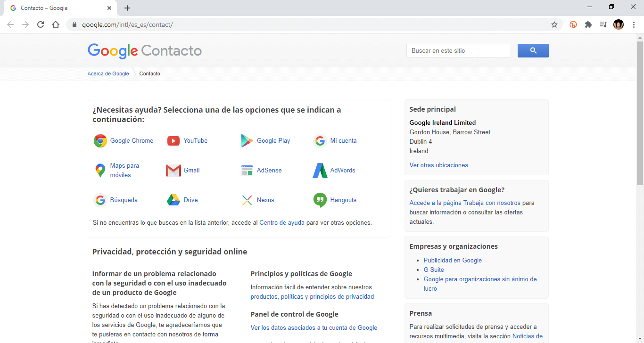Open Accede a la página Trabaja con nosotros
Viewport: 644px width, 343px height.
(x=465, y=203)
